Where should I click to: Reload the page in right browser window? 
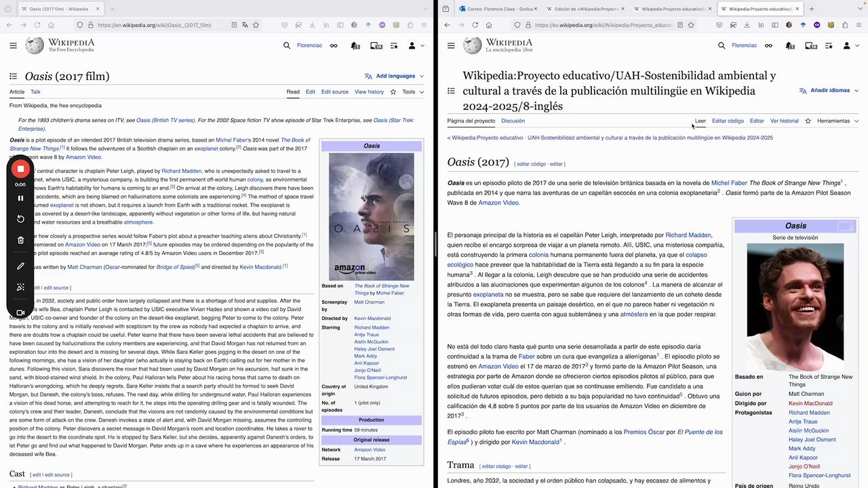coord(475,25)
